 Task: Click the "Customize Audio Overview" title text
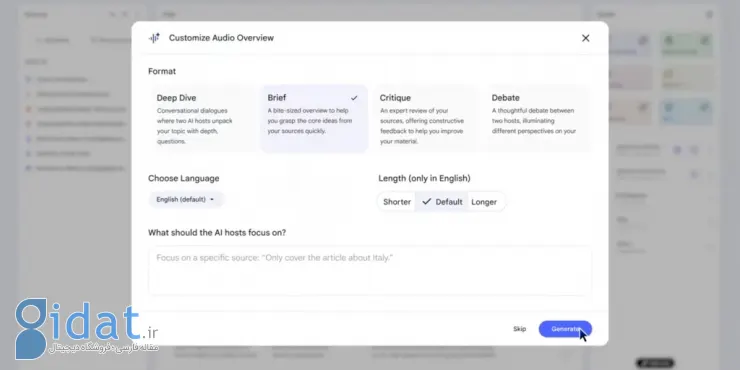pos(221,38)
